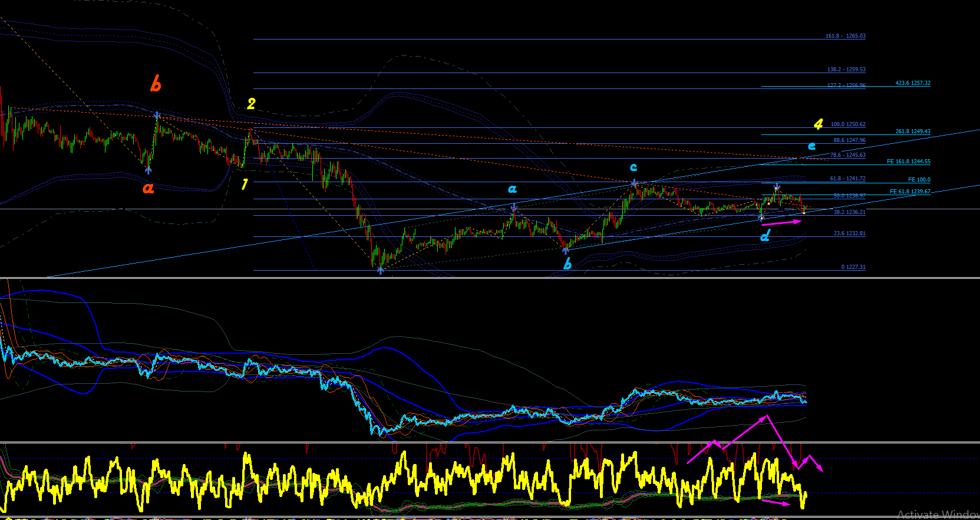Click the "FE 161.8 1244.55" label
This screenshot has width=980, height=520.
pos(909,162)
